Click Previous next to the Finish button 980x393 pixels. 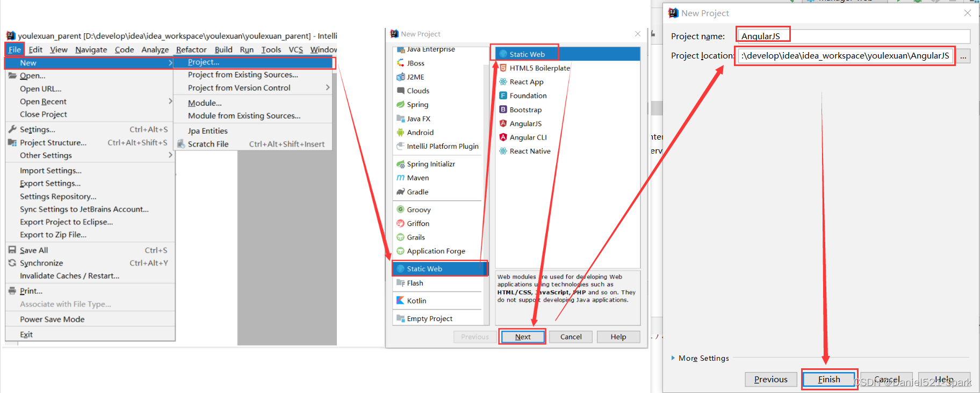click(771, 379)
